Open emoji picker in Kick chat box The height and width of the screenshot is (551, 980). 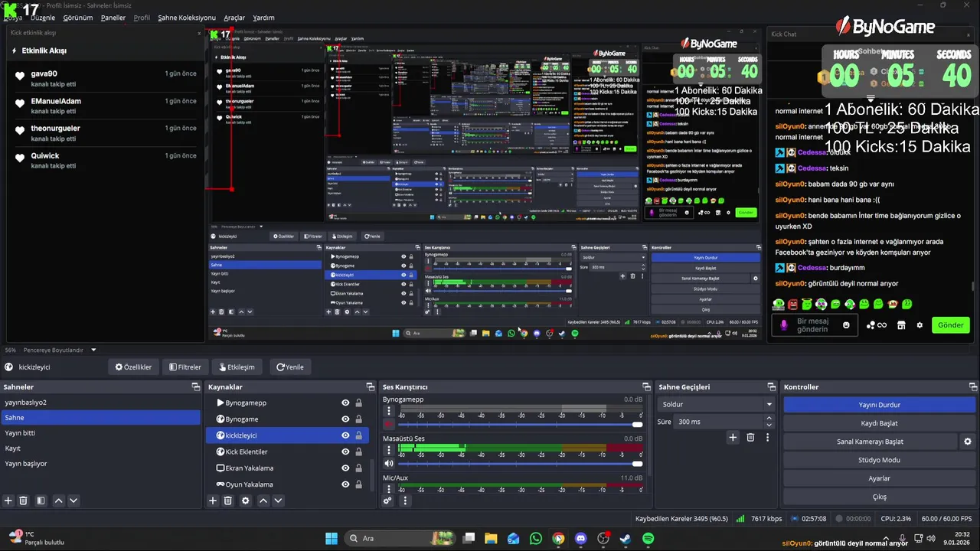[x=846, y=325]
